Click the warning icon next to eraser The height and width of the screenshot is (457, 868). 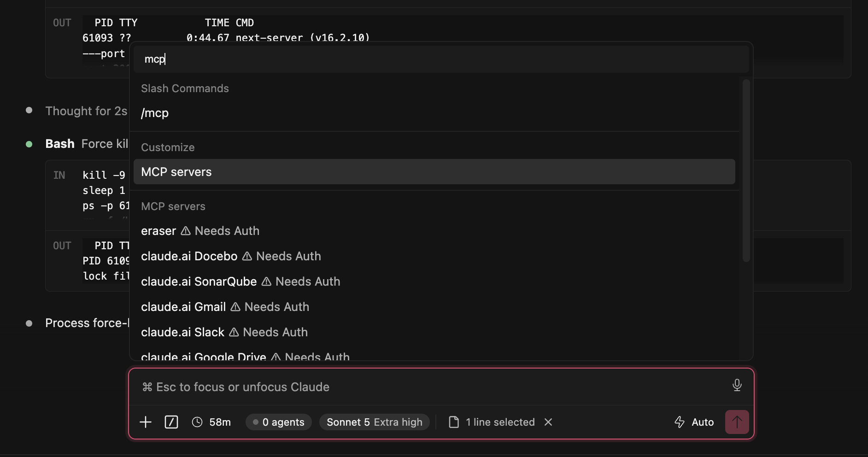point(186,231)
